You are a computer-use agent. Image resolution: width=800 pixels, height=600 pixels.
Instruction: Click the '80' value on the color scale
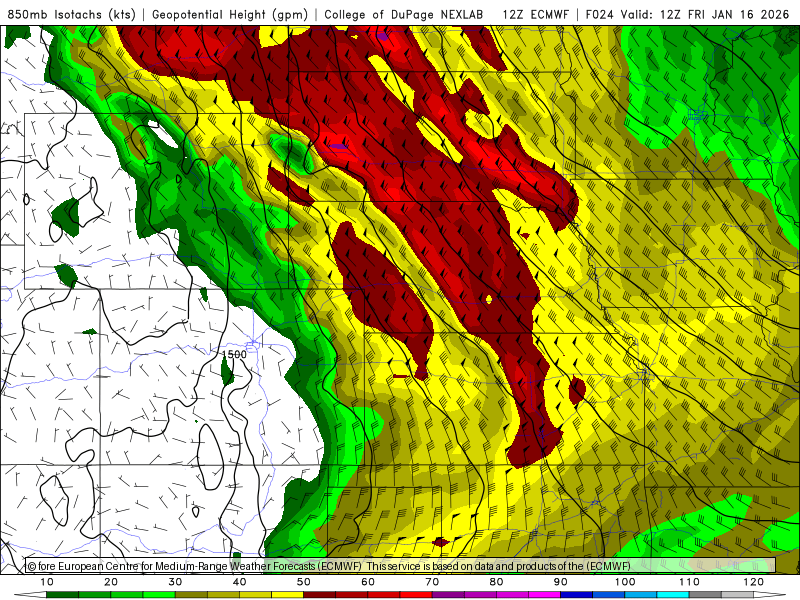click(x=496, y=582)
